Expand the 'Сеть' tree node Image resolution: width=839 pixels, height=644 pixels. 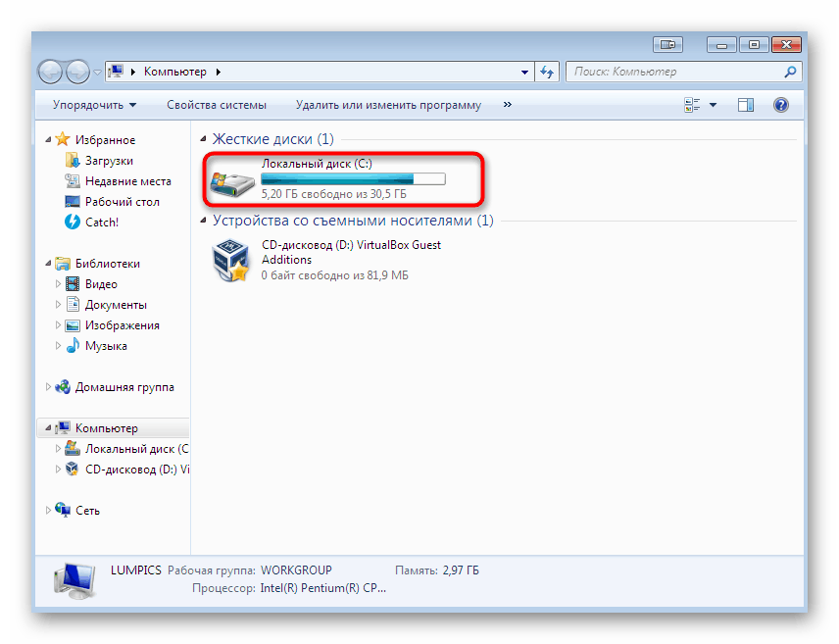click(x=48, y=510)
